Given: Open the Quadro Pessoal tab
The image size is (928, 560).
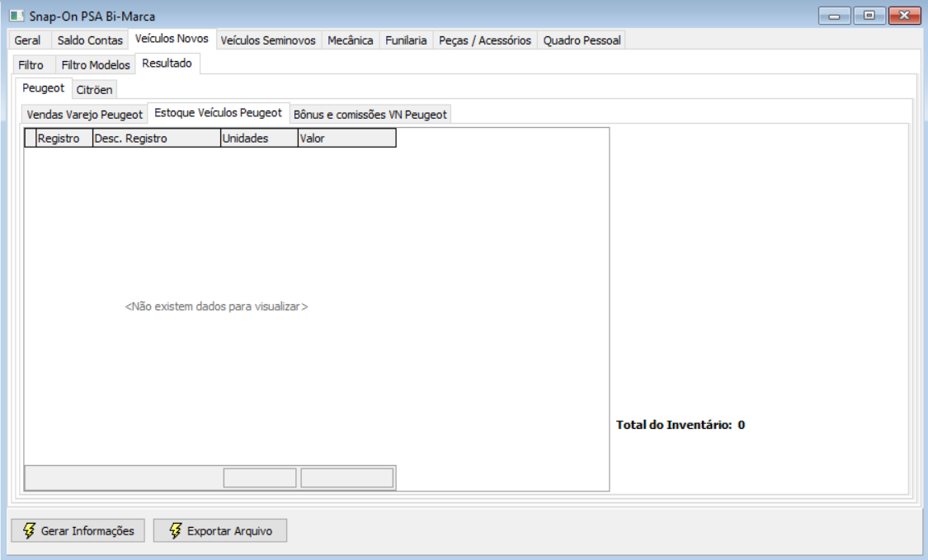Looking at the screenshot, I should click(x=582, y=40).
